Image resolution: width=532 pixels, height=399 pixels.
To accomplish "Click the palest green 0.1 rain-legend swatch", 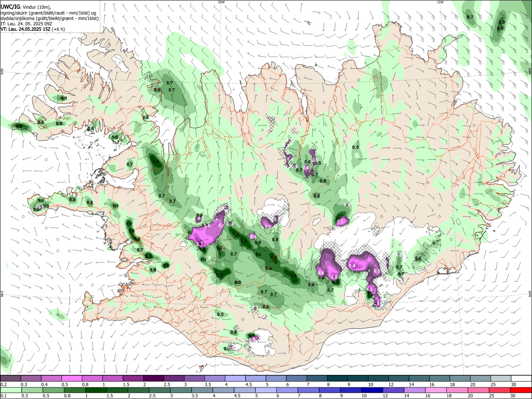I will click(11, 390).
